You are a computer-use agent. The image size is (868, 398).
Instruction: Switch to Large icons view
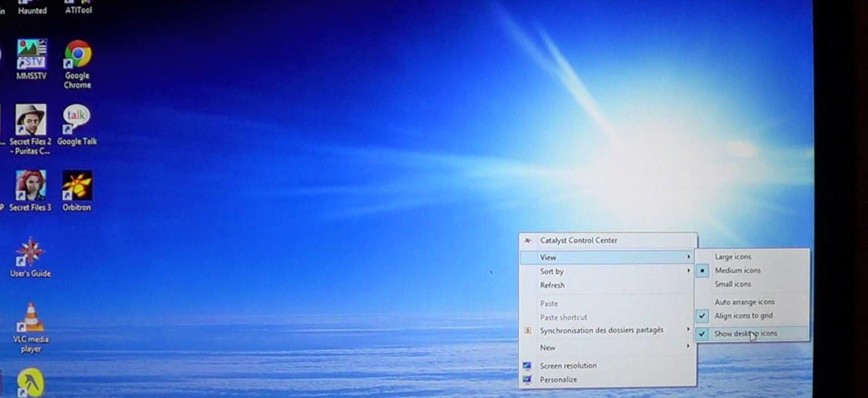(x=733, y=257)
